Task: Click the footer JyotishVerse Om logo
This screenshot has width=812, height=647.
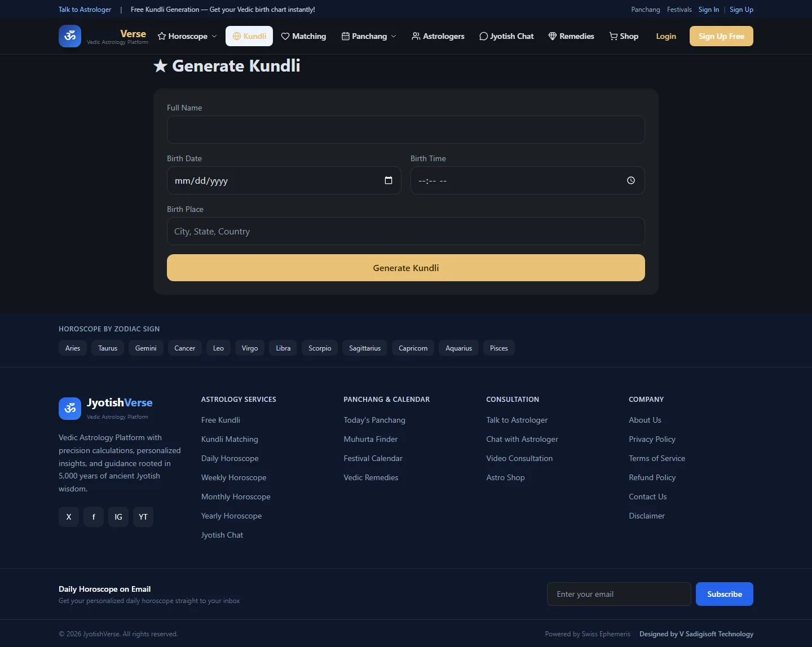Action: pyautogui.click(x=70, y=409)
